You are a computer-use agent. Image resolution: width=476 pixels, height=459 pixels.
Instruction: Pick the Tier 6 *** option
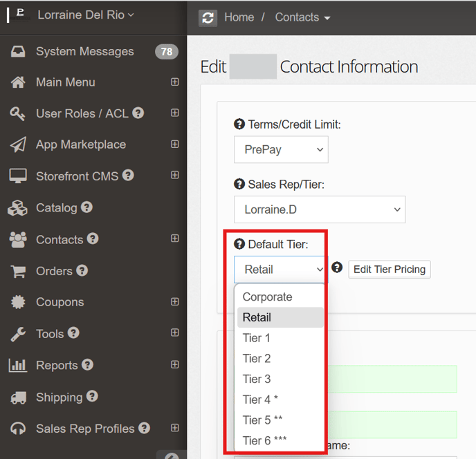pos(264,440)
